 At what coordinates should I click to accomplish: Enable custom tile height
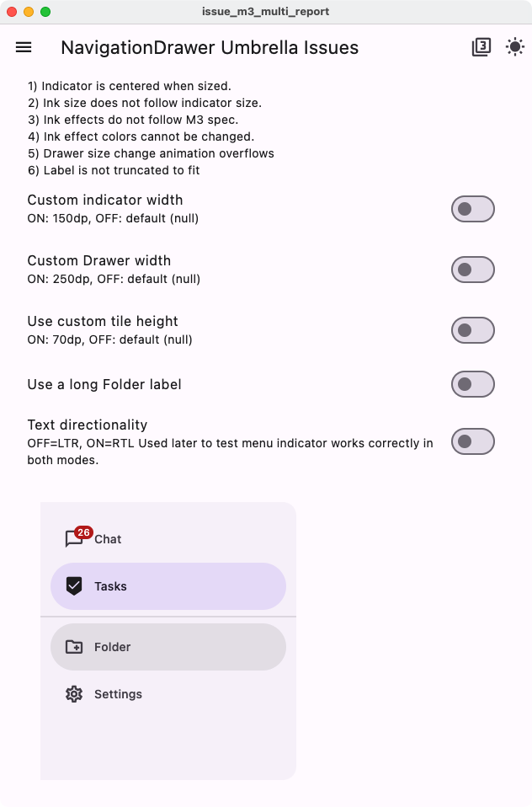click(x=472, y=329)
